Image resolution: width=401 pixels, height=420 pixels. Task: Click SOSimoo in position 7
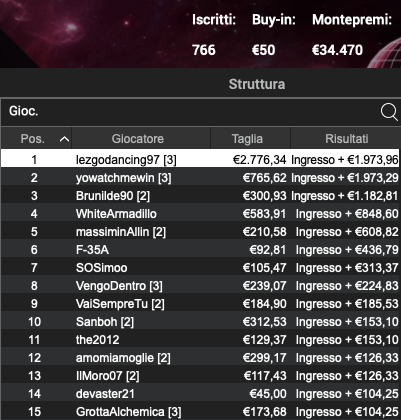point(200,268)
